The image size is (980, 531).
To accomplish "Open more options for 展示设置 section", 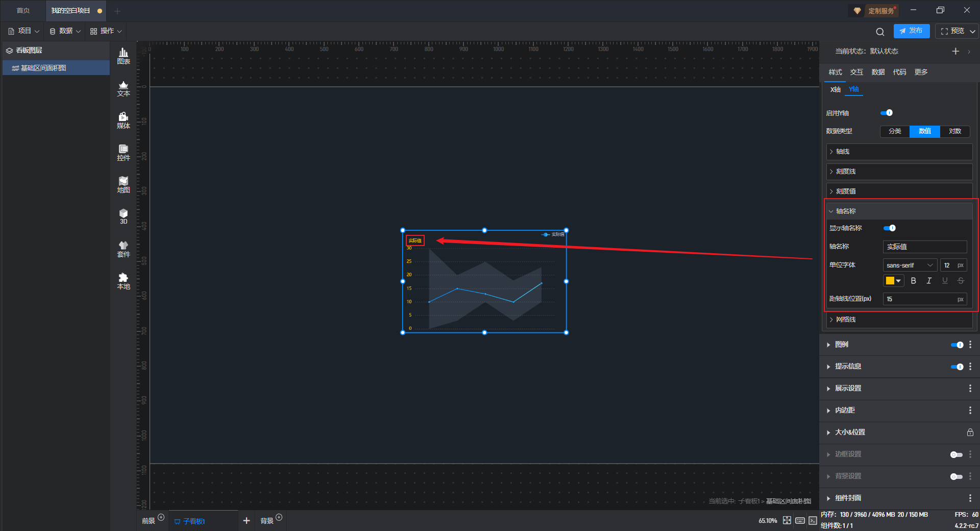I will tap(970, 389).
